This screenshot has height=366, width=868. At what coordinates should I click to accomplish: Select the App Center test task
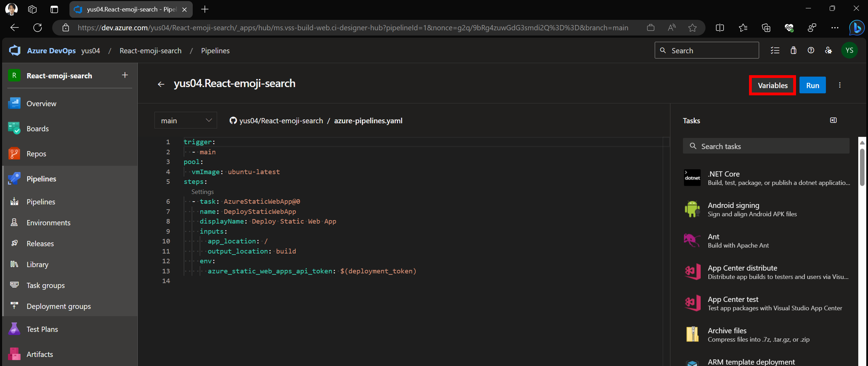(x=766, y=303)
